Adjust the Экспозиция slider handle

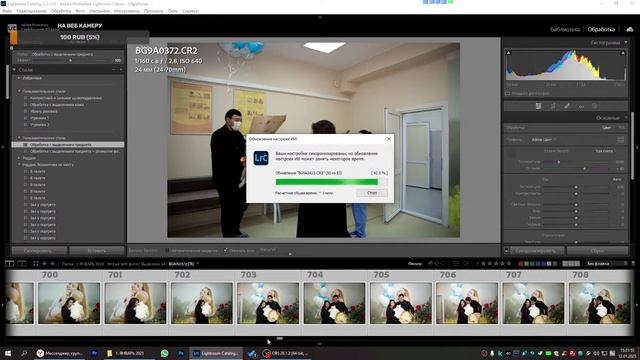576,187
